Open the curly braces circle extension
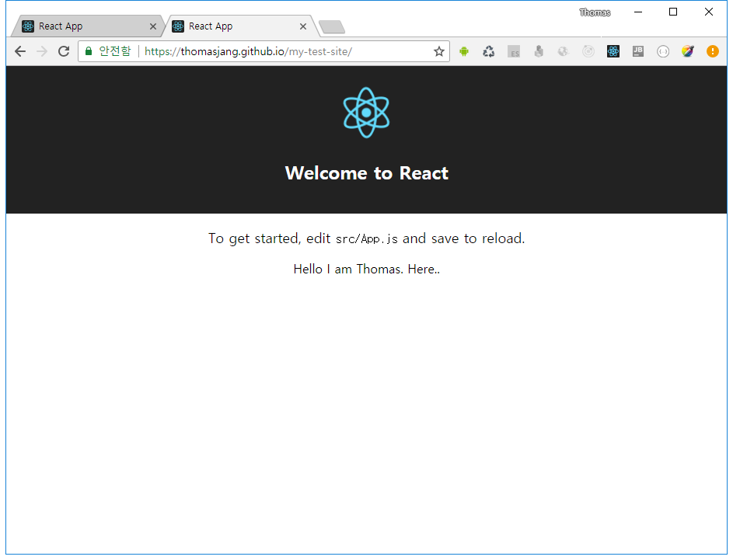733x560 pixels. pyautogui.click(x=663, y=51)
